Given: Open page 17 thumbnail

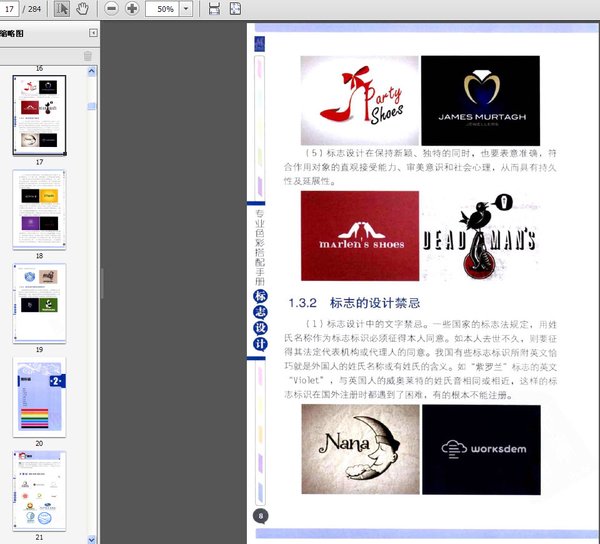Looking at the screenshot, I should [39, 115].
